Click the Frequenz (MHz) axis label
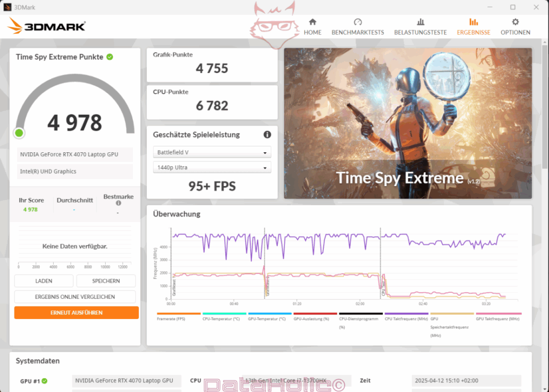The image size is (549, 392). 155,263
